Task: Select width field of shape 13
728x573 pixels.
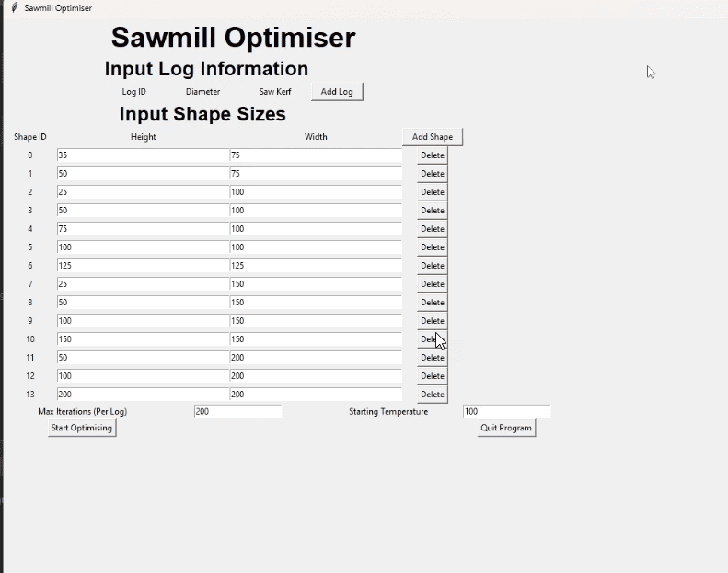Action: [x=316, y=395]
